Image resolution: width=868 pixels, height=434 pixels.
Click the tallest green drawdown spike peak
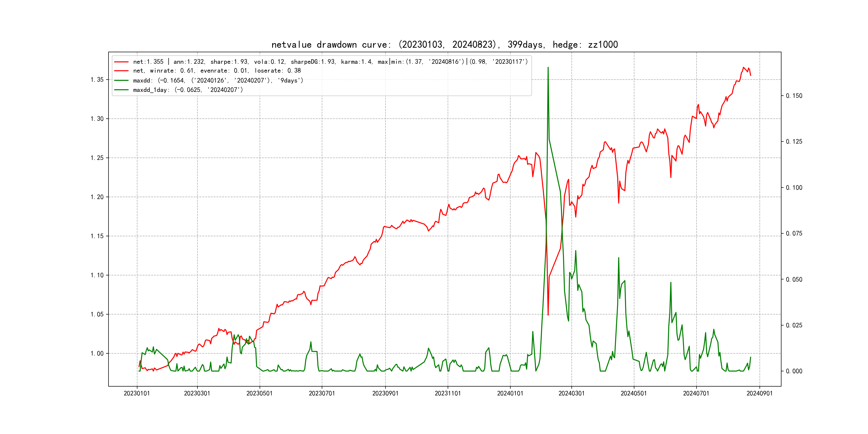[x=548, y=68]
